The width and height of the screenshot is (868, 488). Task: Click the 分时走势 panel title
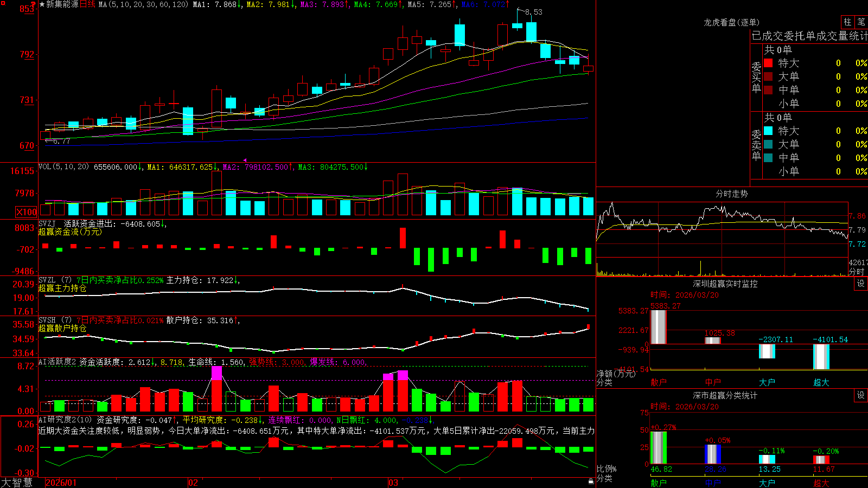[731, 194]
